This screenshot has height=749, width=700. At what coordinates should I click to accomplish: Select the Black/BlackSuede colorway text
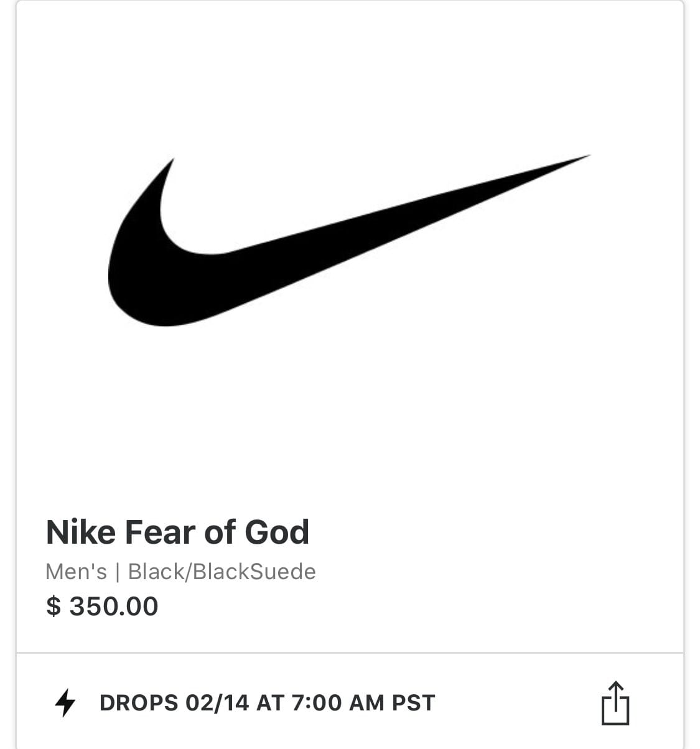pos(222,572)
